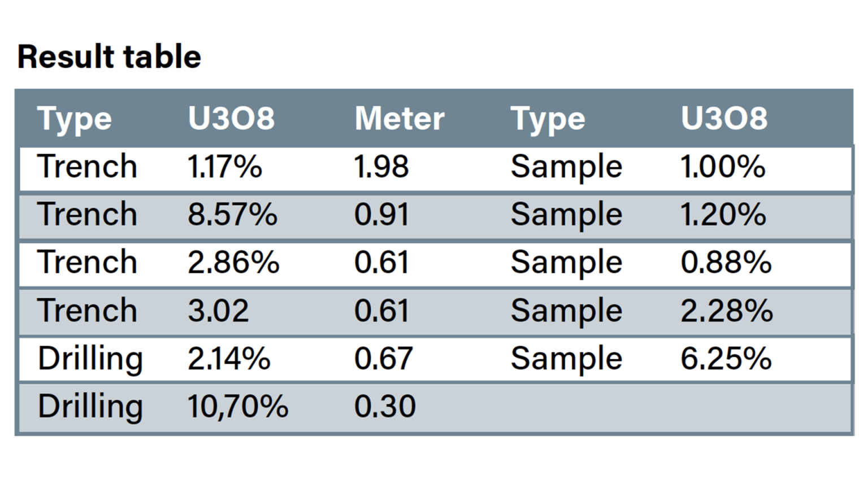Select the 0.91 meter value

click(x=381, y=215)
